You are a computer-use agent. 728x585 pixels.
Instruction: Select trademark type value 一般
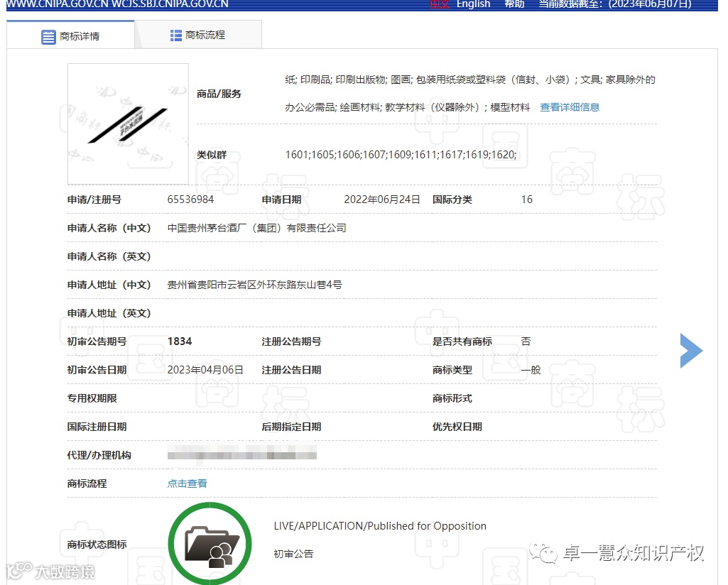(x=531, y=370)
